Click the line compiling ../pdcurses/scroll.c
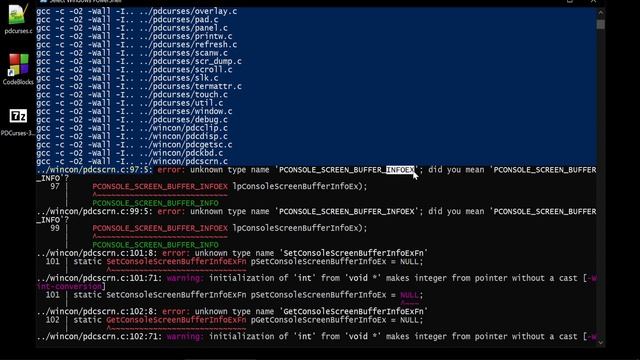Screen dimensions: 640x360 [x=134, y=70]
